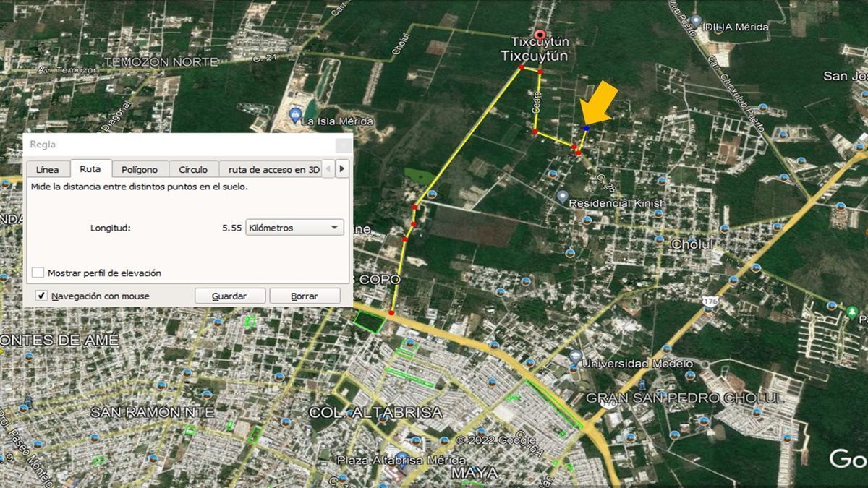868x488 pixels.
Task: Click the DILIA Mérida place marker
Action: coord(696,21)
